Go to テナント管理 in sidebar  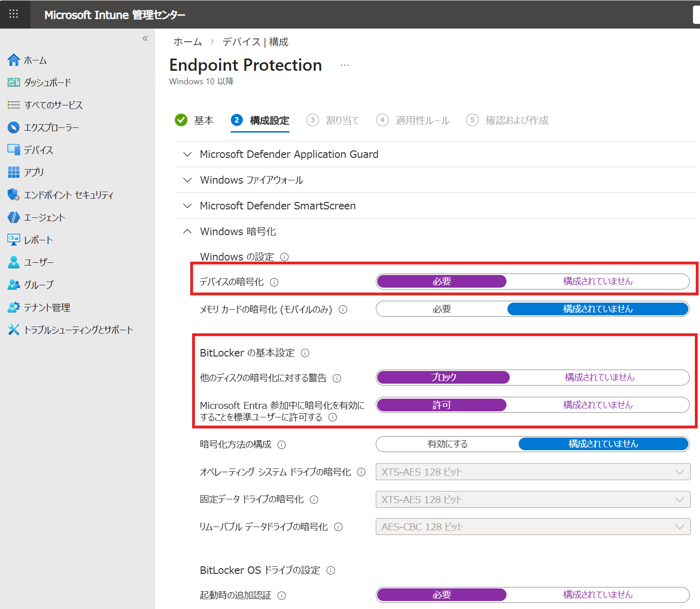47,307
